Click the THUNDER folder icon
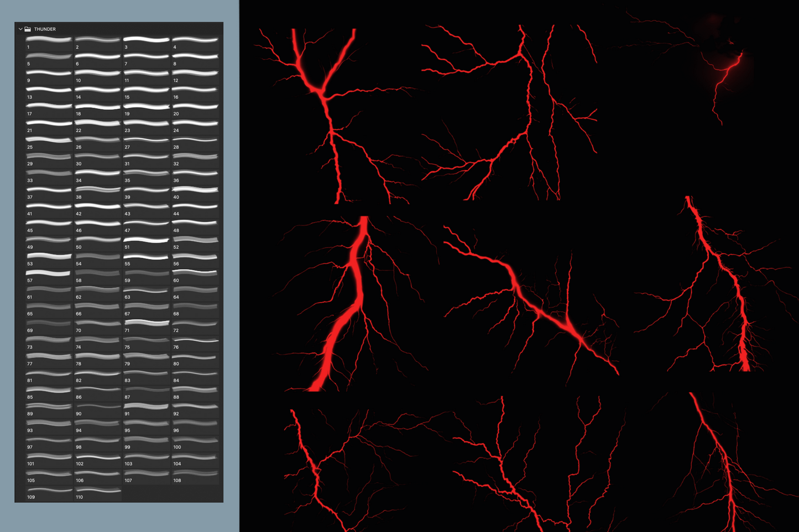The image size is (799, 532). click(28, 29)
